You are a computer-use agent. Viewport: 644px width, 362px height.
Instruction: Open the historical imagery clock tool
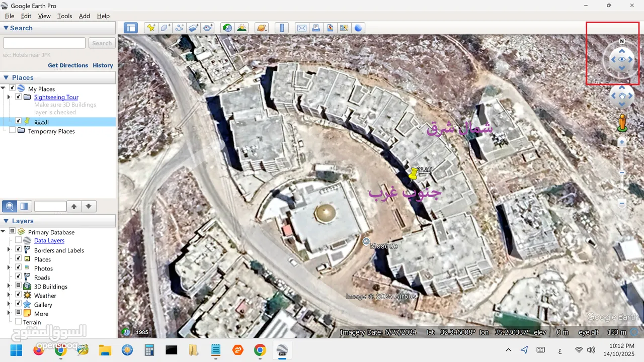[x=227, y=28]
